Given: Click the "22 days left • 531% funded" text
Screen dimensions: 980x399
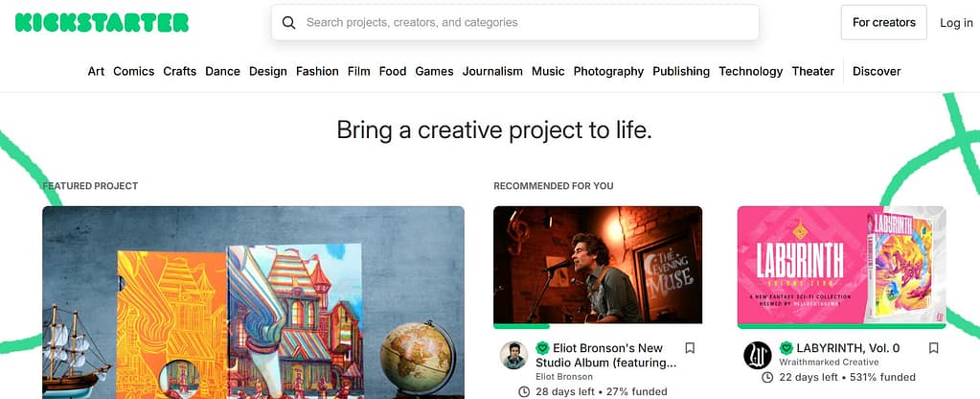Looking at the screenshot, I should click(847, 377).
